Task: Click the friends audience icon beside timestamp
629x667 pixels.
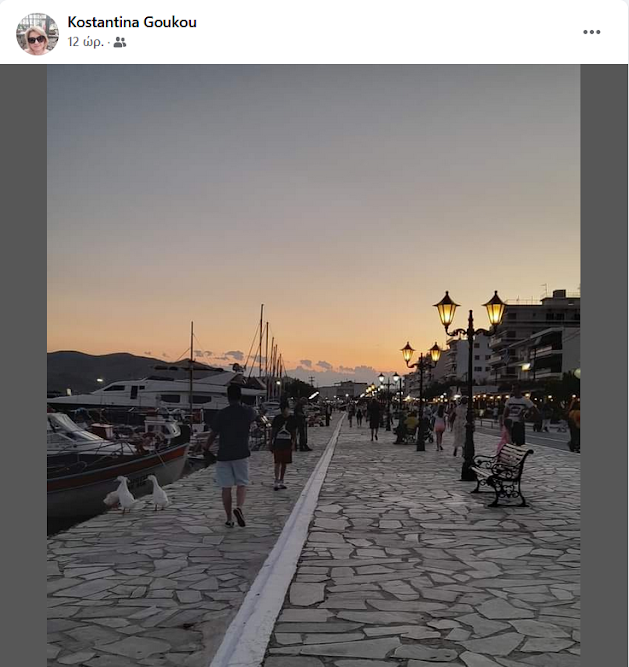Action: 120,42
